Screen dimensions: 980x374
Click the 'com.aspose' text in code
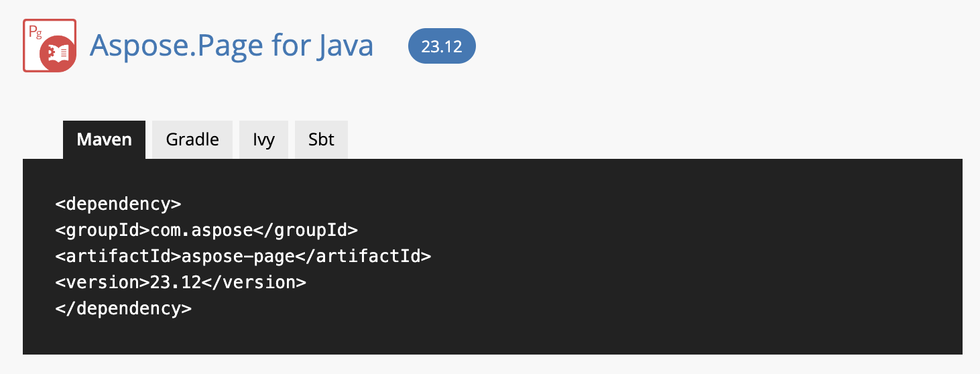coord(202,230)
